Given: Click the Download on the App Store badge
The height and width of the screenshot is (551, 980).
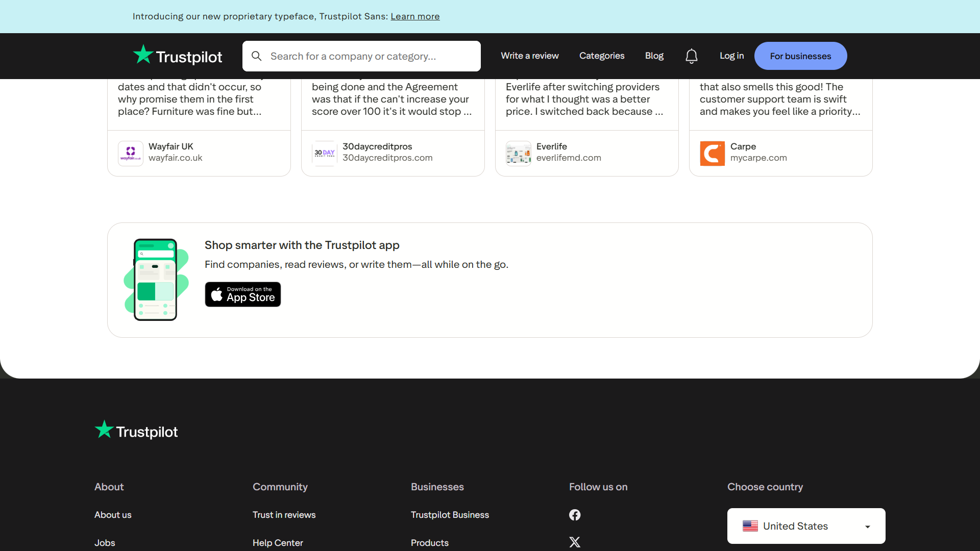Looking at the screenshot, I should tap(242, 294).
